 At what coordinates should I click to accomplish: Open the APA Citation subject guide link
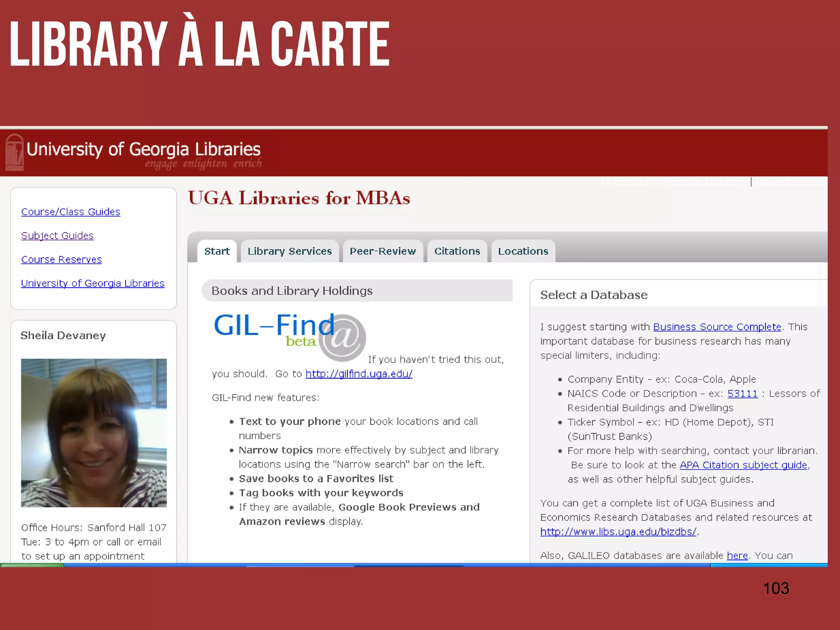[x=743, y=465]
